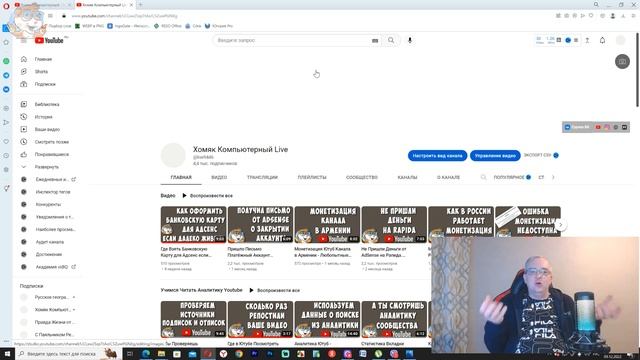640x360 pixels.
Task: Open Аудит канала extension item
Action: [49, 242]
